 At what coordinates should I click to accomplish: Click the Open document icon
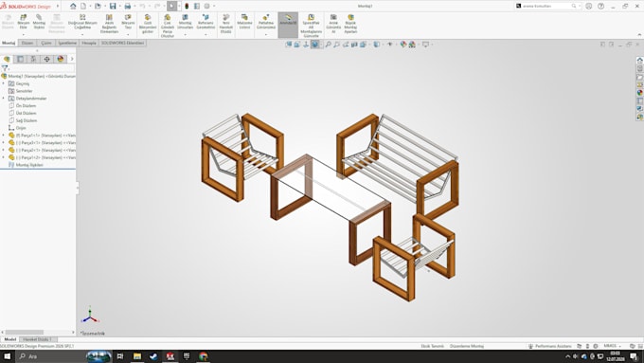tap(98, 7)
